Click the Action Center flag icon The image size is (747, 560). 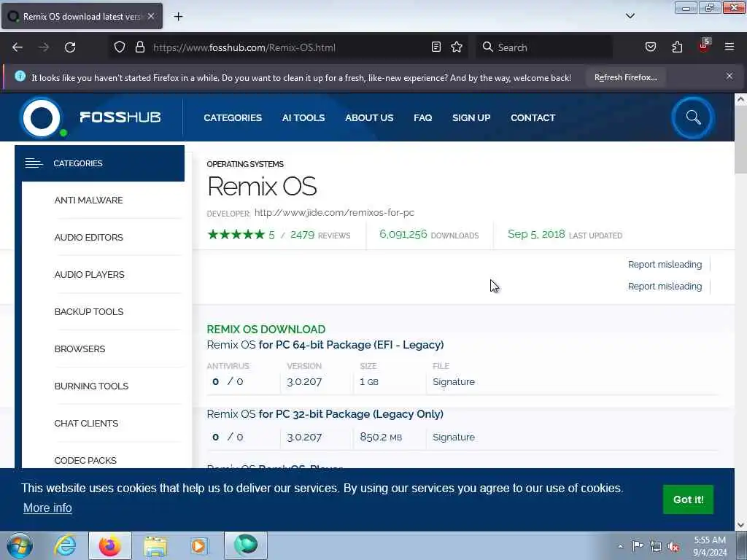click(x=638, y=545)
